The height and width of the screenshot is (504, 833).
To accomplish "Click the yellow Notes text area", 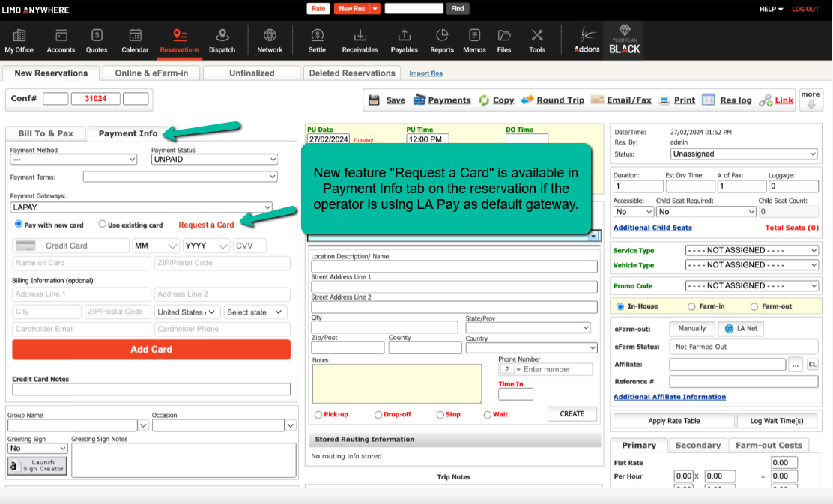I will [397, 383].
